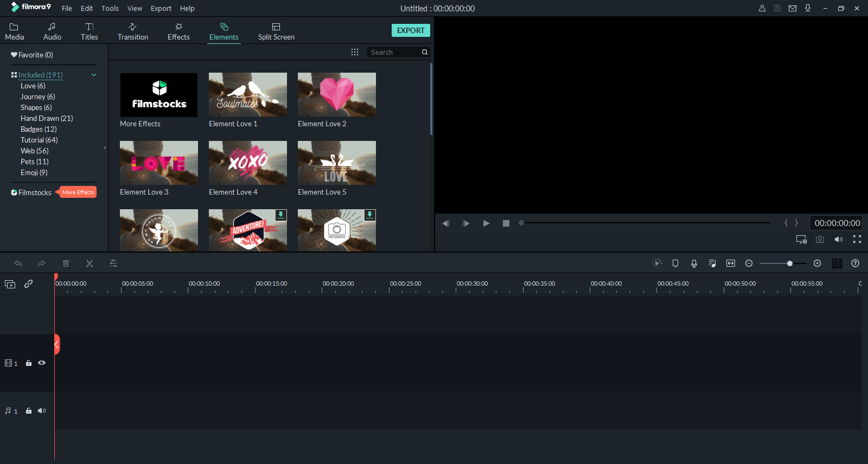Open the audio mixer icon
The image size is (868, 464).
[712, 263]
